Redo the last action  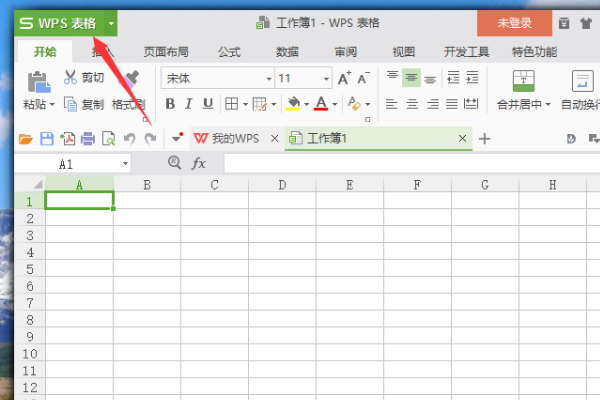click(150, 139)
